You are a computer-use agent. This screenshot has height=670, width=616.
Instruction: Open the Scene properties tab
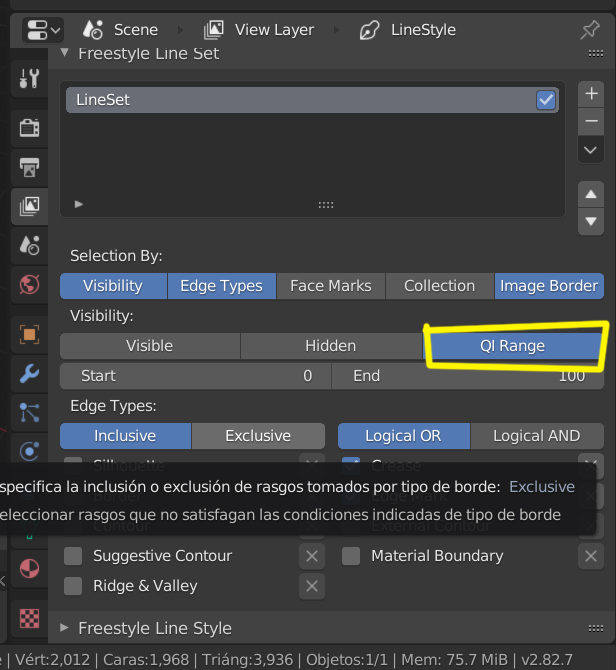[x=29, y=245]
